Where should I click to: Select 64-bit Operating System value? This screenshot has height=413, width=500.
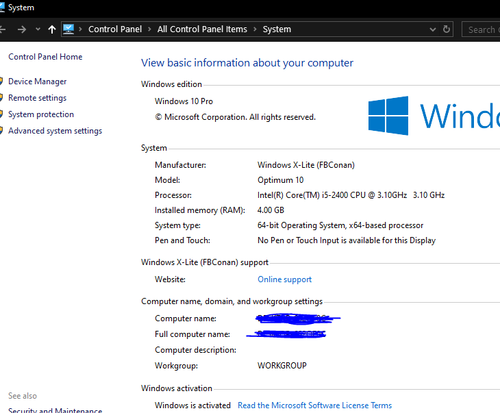pyautogui.click(x=340, y=225)
